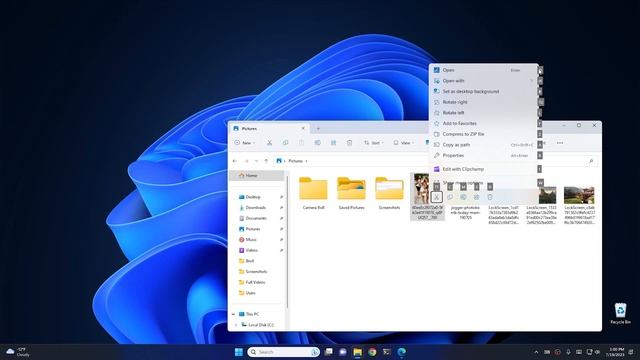Image resolution: width=640 pixels, height=360 pixels.
Task: Select Add to Favorites
Action: 484,123
